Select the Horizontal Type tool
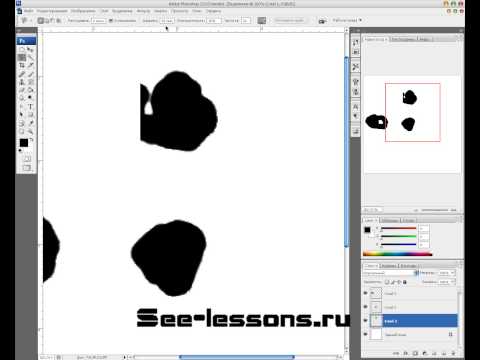 coord(30,107)
